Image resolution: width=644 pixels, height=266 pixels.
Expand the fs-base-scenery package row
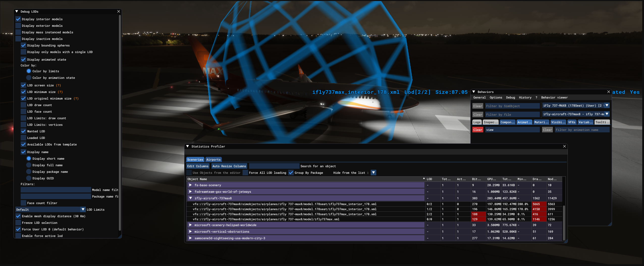(x=191, y=185)
